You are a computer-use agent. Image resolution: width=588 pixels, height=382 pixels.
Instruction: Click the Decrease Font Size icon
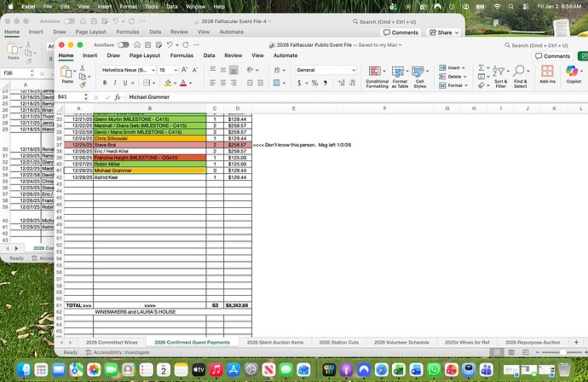click(x=195, y=70)
